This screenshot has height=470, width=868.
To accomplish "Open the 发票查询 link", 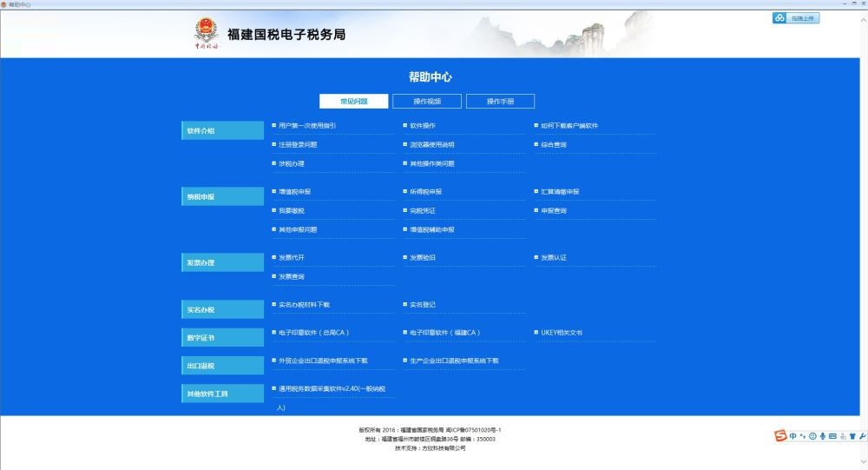I will pos(291,276).
